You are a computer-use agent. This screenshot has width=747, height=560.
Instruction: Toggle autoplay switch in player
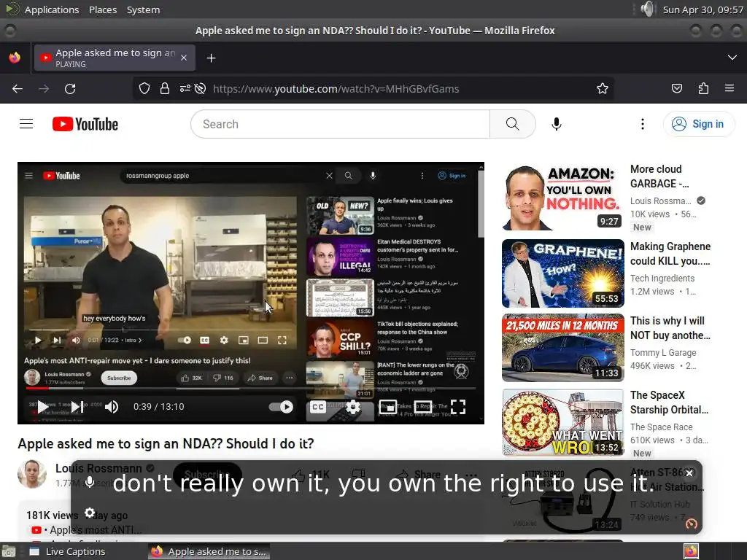(x=281, y=407)
